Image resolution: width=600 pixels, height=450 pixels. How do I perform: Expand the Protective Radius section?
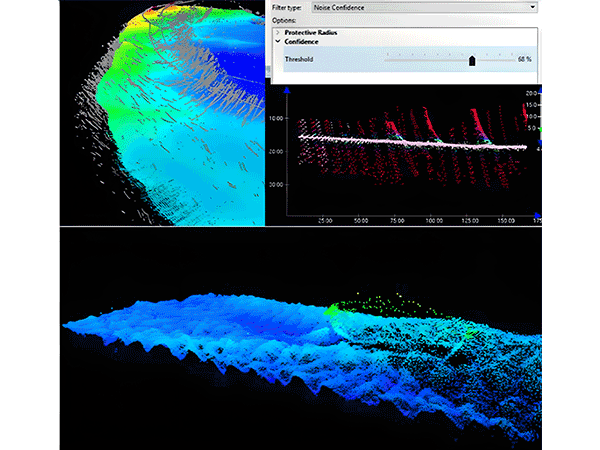point(278,33)
